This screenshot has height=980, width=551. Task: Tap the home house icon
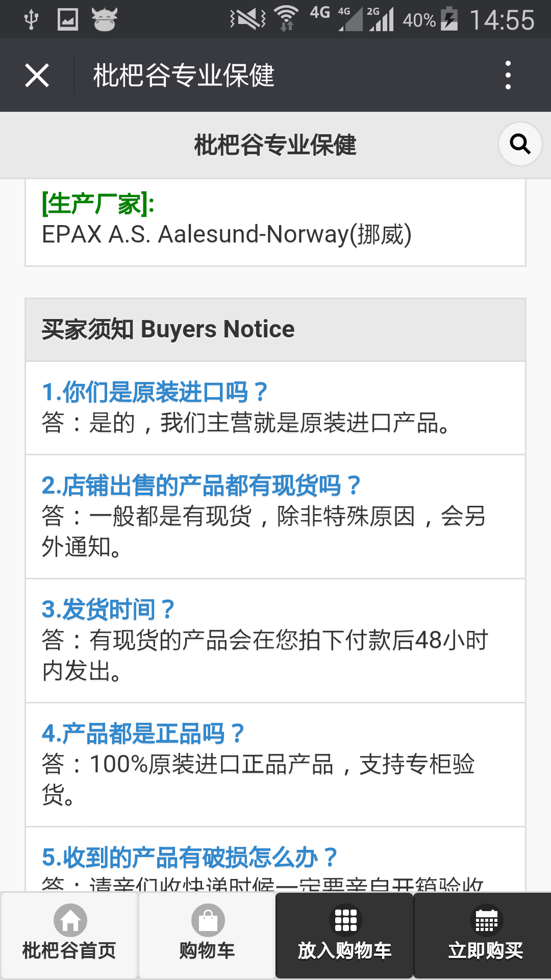[x=70, y=920]
